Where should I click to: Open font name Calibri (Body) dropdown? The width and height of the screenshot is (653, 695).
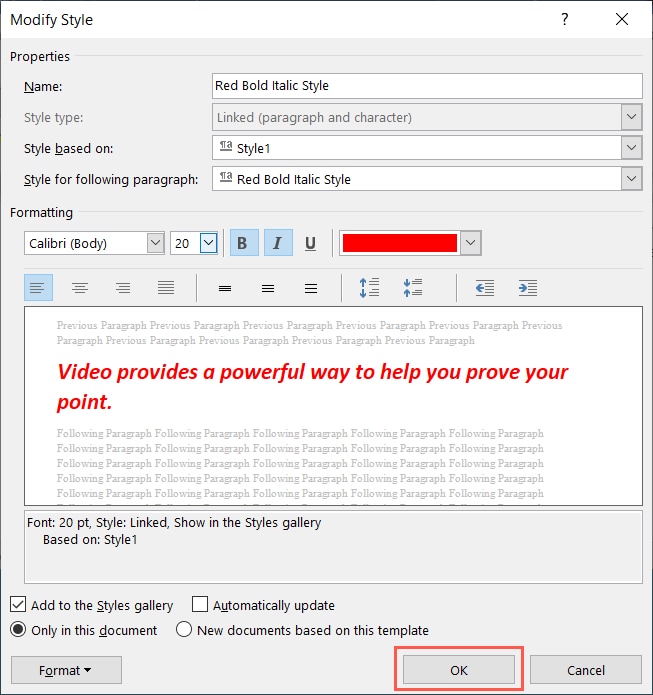click(x=155, y=243)
